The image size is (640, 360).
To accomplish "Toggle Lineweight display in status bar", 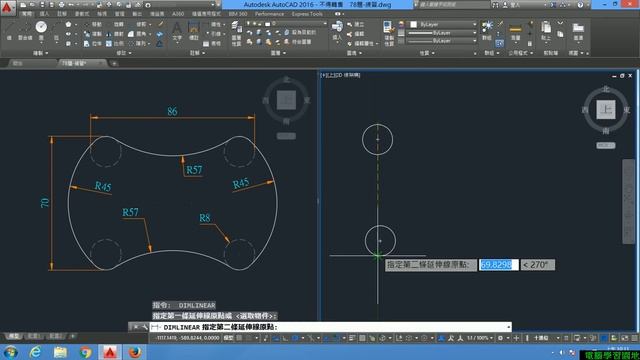I will (352, 338).
